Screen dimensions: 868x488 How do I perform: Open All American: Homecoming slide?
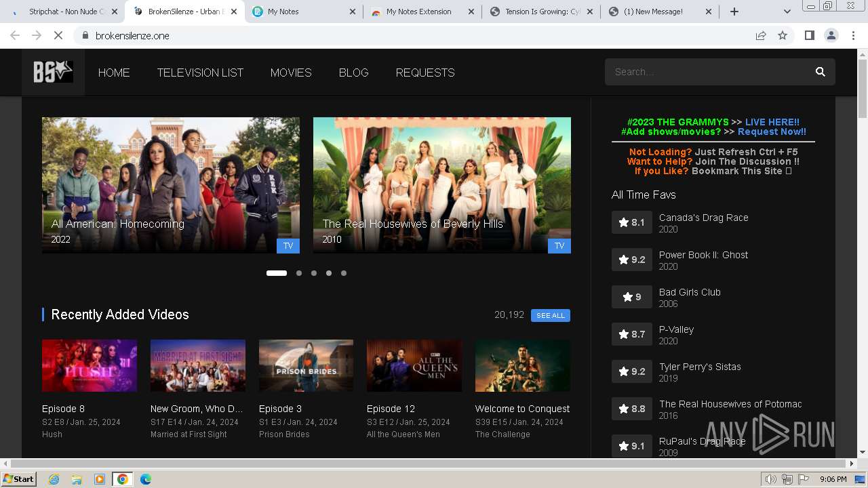point(171,185)
